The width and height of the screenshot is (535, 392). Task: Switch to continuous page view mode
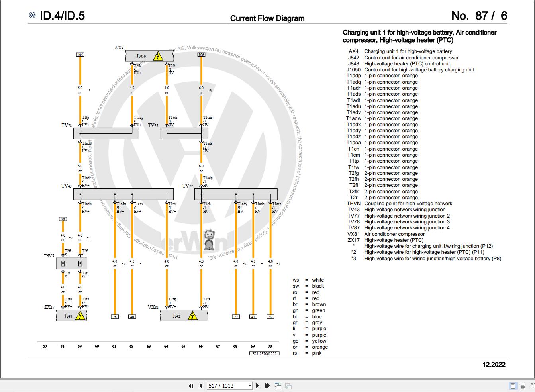coord(523,386)
